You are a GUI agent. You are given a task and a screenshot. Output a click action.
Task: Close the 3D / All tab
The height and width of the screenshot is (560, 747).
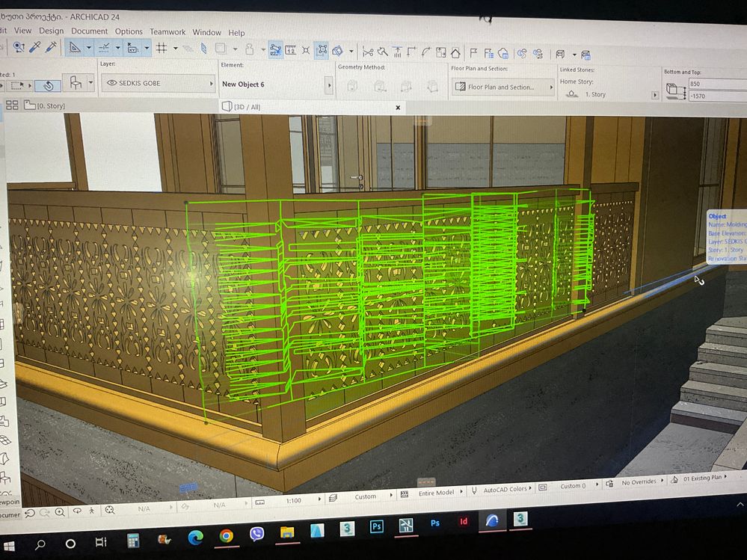[x=398, y=108]
